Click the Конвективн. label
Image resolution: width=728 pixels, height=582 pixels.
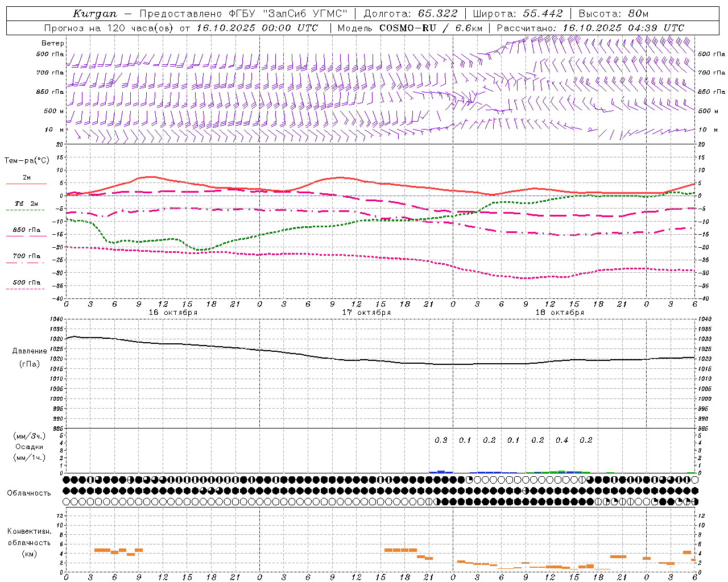(30, 531)
